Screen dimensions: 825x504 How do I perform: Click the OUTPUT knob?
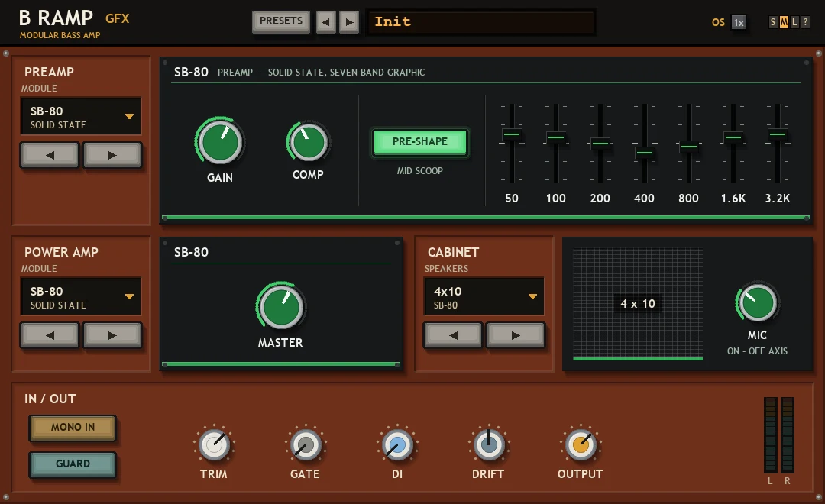pos(581,444)
